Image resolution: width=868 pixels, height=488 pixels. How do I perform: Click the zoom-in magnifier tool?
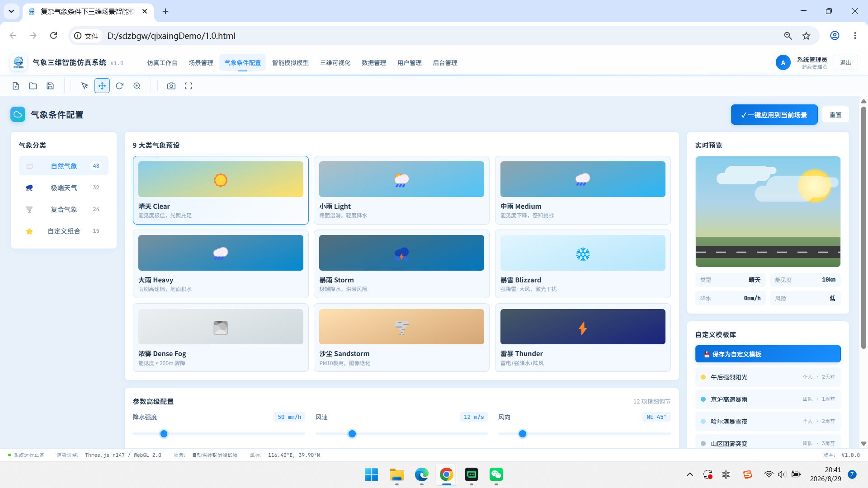(137, 86)
